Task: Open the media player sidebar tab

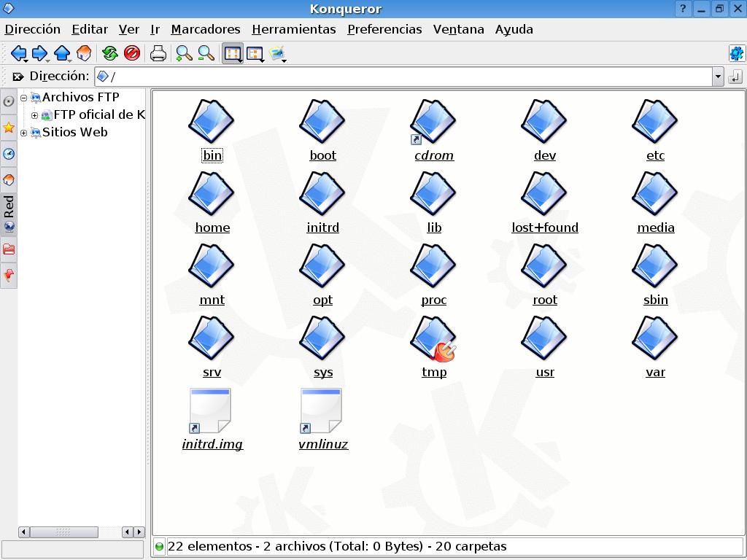Action: (x=9, y=101)
